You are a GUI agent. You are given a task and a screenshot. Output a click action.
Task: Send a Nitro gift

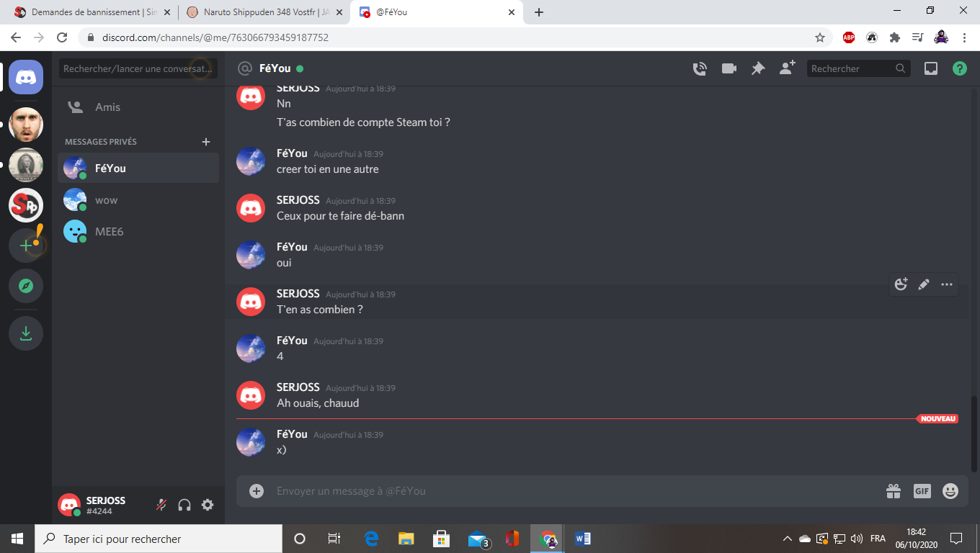894,491
